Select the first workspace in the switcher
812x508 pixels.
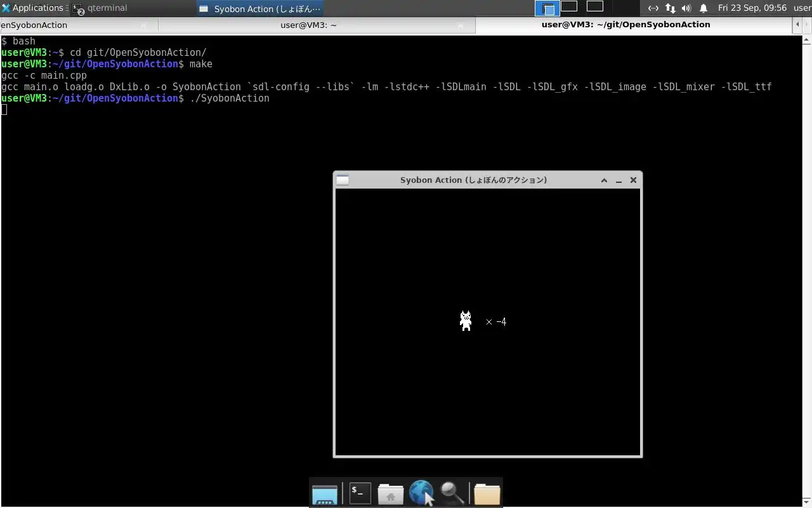coord(547,8)
